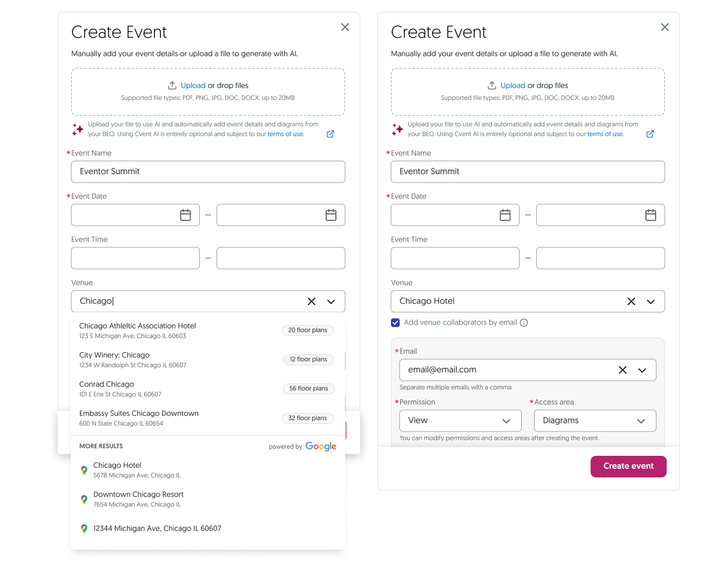This screenshot has width=728, height=566.
Task: Open the end date calendar in right form
Action: coord(651,215)
